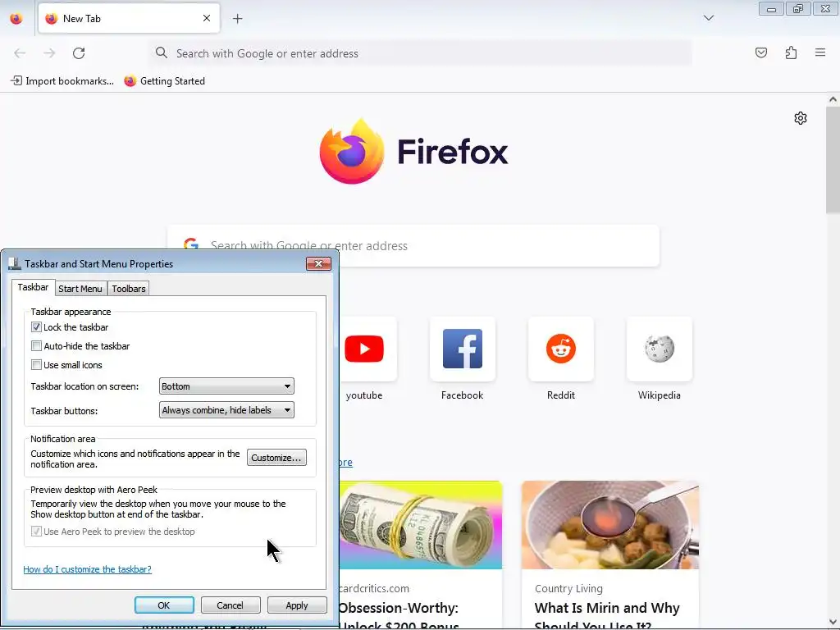Open the Firefox hamburger application menu
The width and height of the screenshot is (840, 630).
pos(820,52)
